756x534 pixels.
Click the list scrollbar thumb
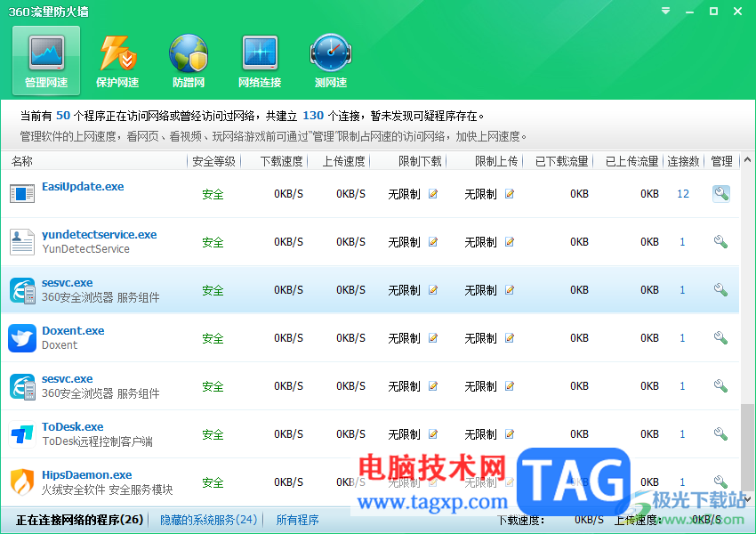tap(747, 447)
